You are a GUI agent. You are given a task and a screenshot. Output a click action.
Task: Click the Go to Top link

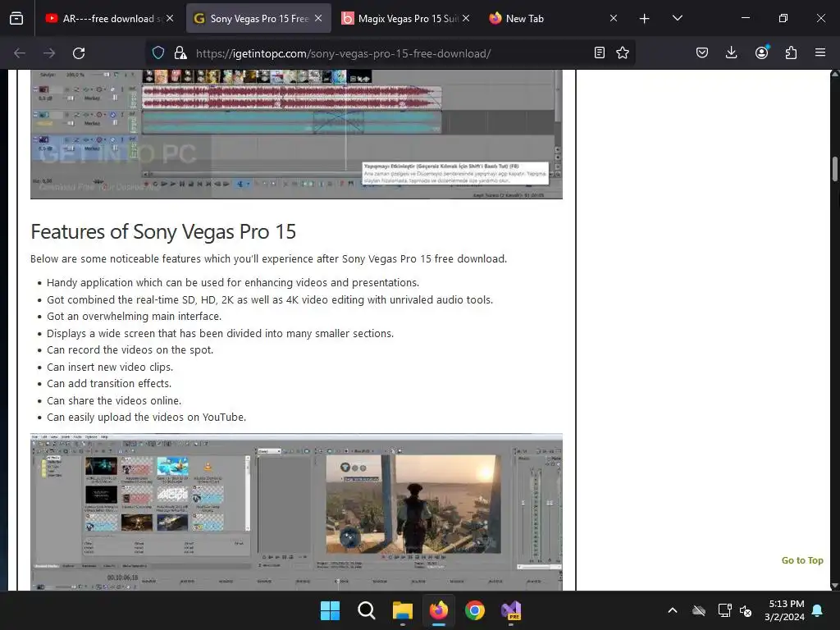(802, 560)
